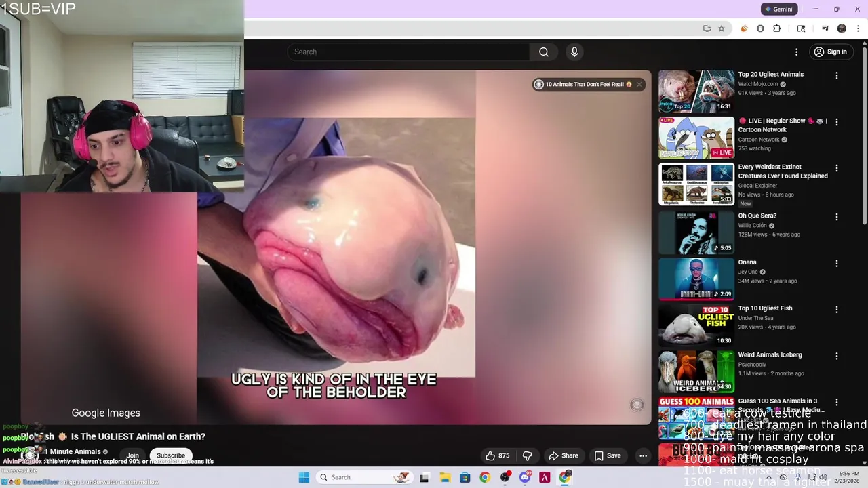The height and width of the screenshot is (488, 868).
Task: Play Oh Qué Será? by Willie Colón
Action: 696,232
